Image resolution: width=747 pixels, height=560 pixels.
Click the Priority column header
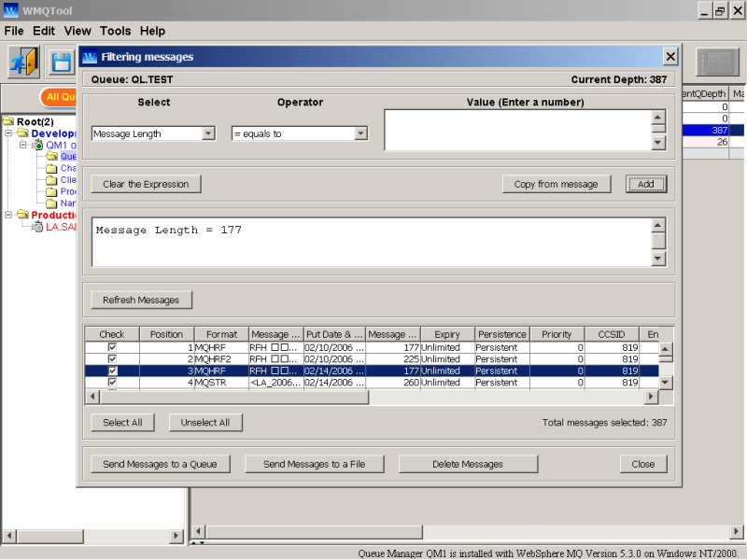pos(557,334)
